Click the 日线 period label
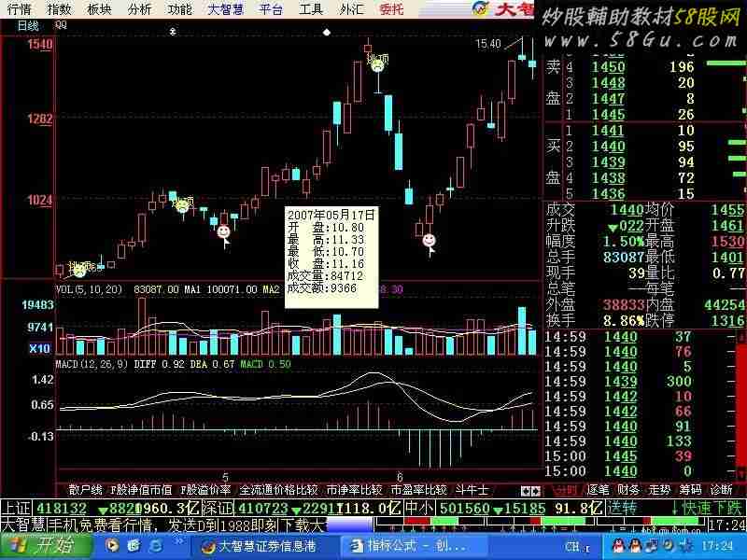 coord(28,26)
